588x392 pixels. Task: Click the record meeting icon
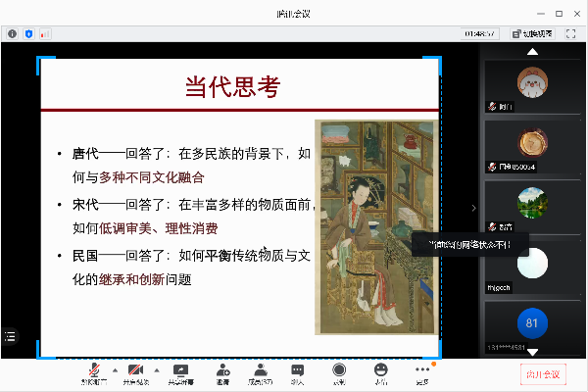[x=339, y=369]
